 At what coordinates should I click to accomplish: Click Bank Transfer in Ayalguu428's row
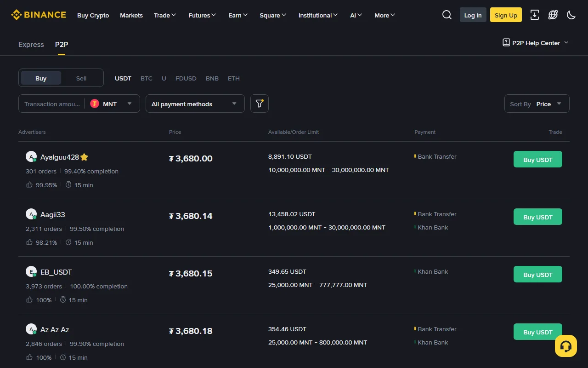coord(437,156)
